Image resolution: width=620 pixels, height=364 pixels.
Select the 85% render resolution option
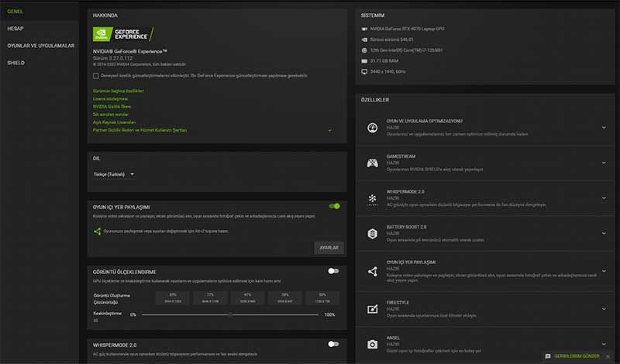[x=173, y=298]
